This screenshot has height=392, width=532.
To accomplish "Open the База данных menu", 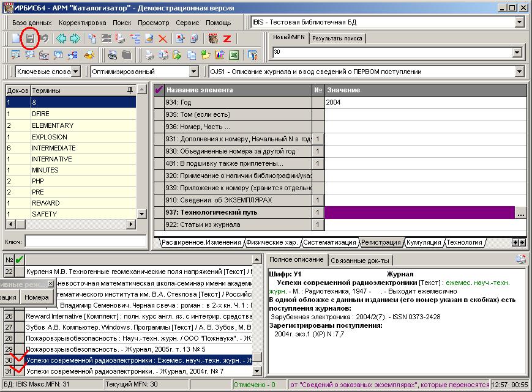I will click(32, 23).
